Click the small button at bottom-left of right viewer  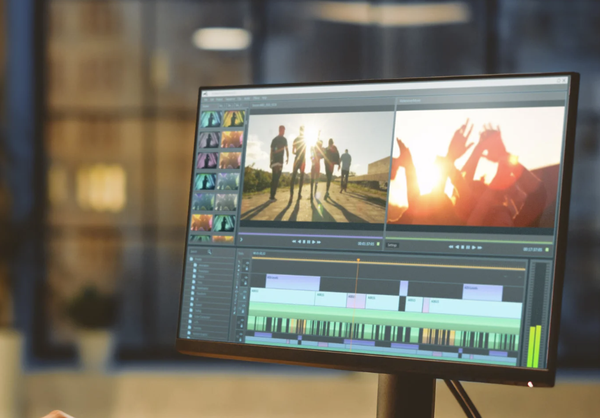(392, 244)
